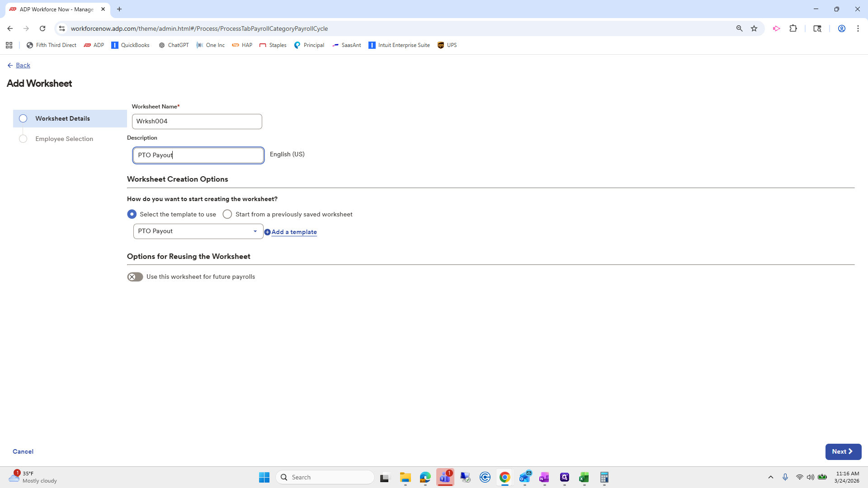Enable worksheet reuse for future payrolls

tap(134, 277)
